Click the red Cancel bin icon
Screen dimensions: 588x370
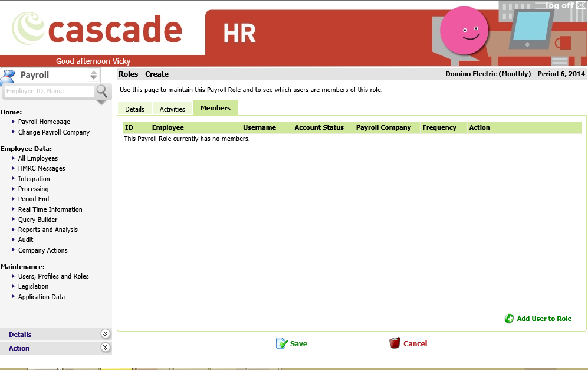[x=395, y=343]
